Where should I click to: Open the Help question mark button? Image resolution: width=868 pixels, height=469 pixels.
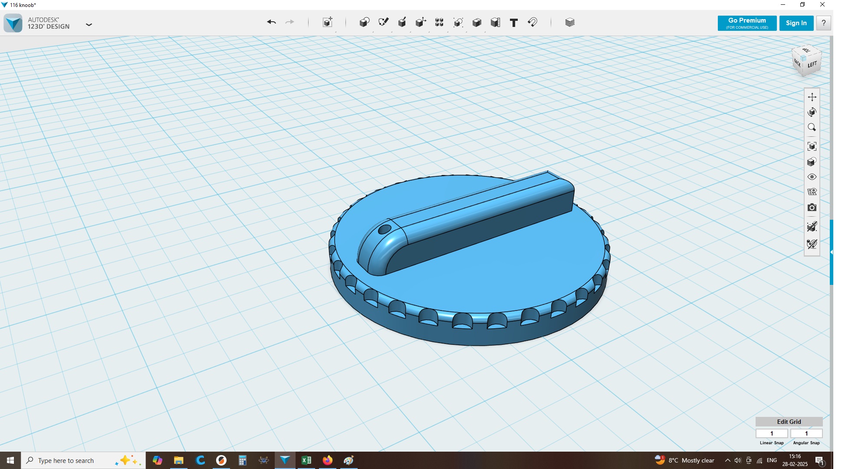coord(823,23)
